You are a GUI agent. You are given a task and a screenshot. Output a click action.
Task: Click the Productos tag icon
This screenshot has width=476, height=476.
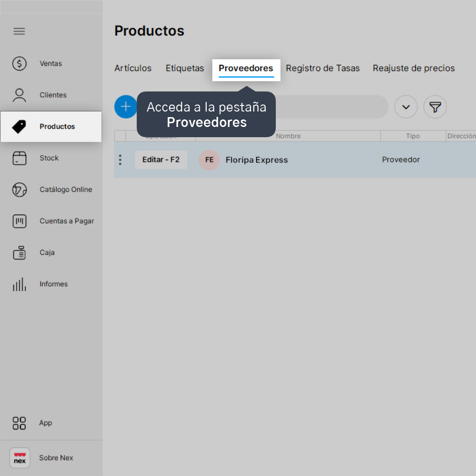click(x=19, y=126)
